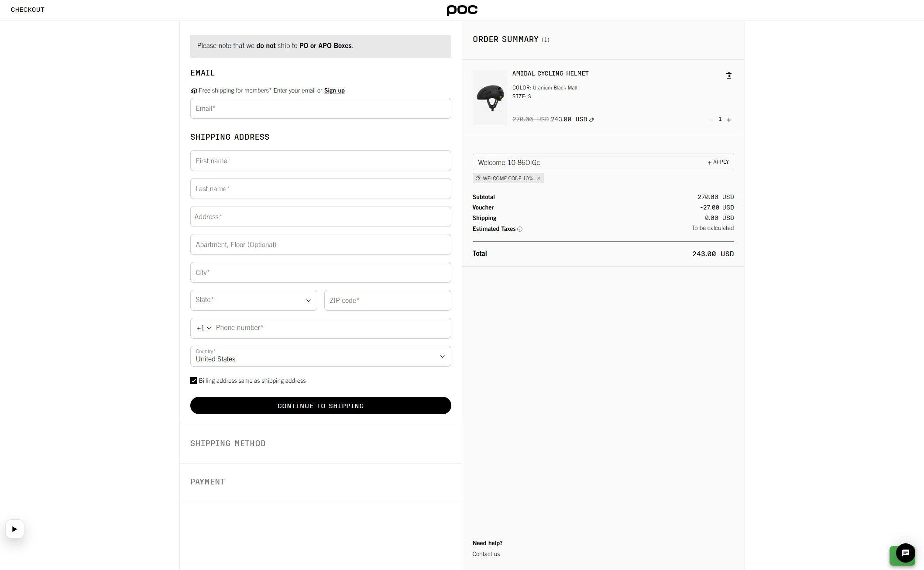Click the Phone number field
The height and width of the screenshot is (570, 924).
(x=332, y=328)
